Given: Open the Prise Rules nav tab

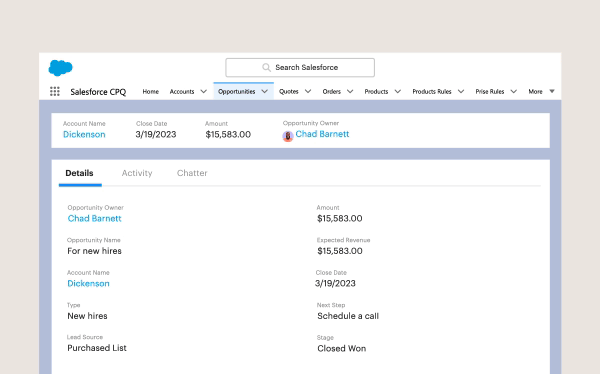Looking at the screenshot, I should point(490,91).
